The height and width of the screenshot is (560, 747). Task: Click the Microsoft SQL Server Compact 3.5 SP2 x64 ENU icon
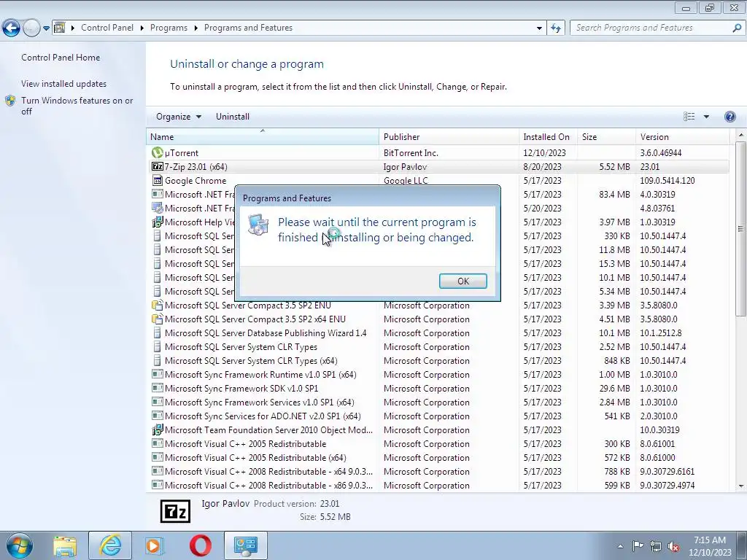coord(158,319)
